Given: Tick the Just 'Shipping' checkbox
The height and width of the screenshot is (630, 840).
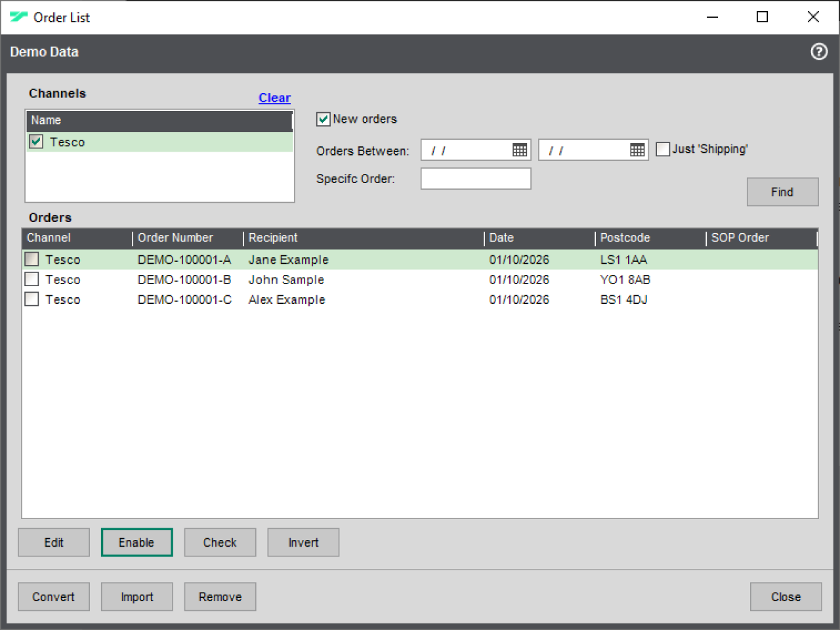Looking at the screenshot, I should (663, 150).
